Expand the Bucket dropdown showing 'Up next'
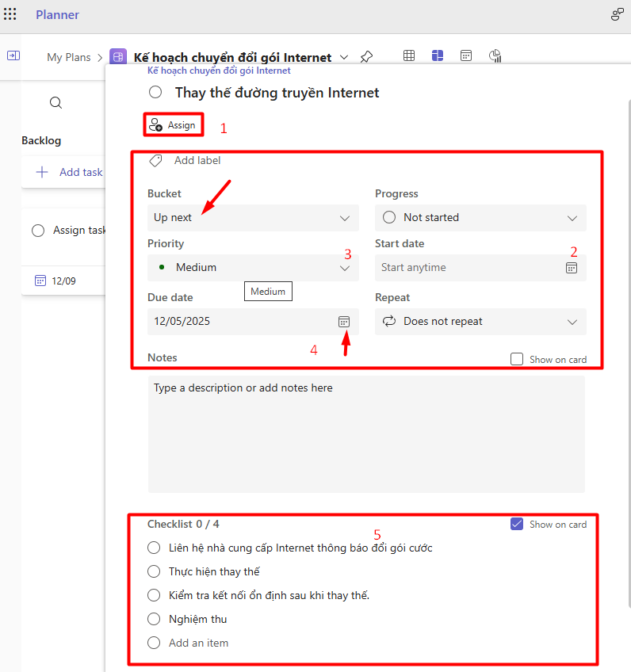This screenshot has width=631, height=672. [252, 218]
